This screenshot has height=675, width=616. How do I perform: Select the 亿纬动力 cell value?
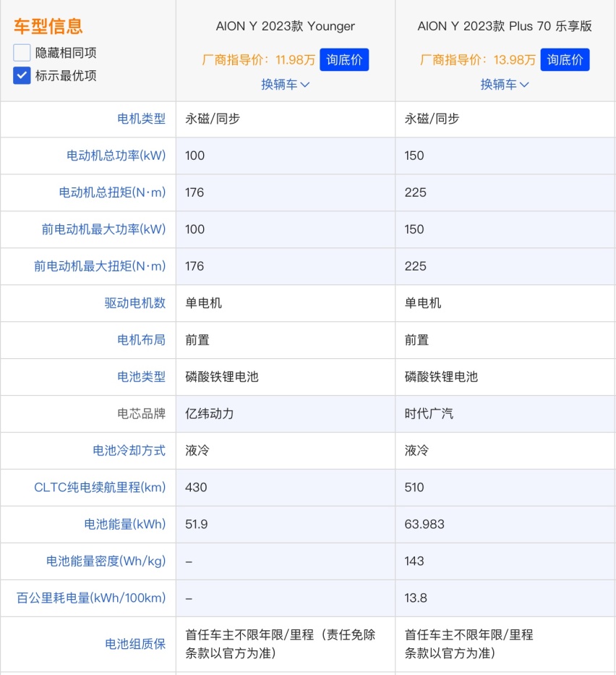click(210, 414)
